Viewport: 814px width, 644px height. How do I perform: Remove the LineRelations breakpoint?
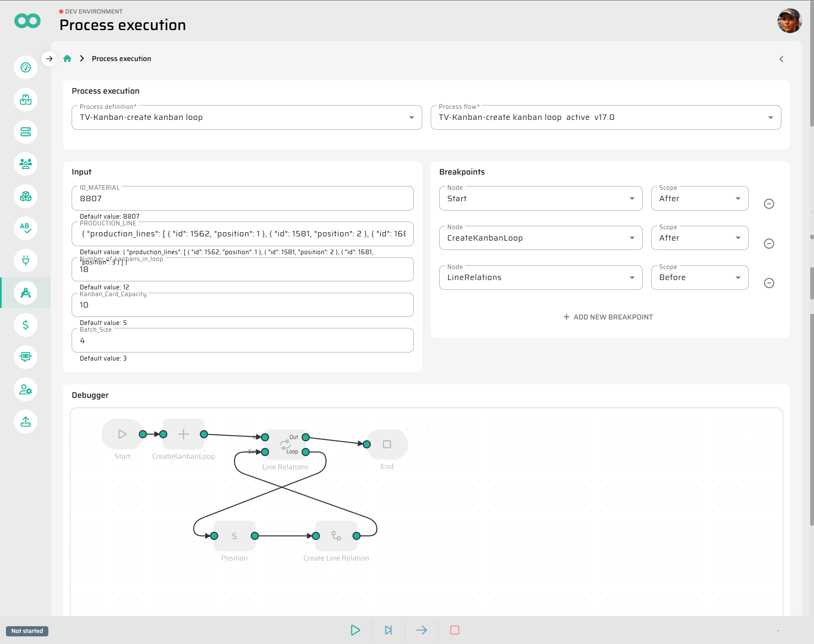tap(769, 283)
